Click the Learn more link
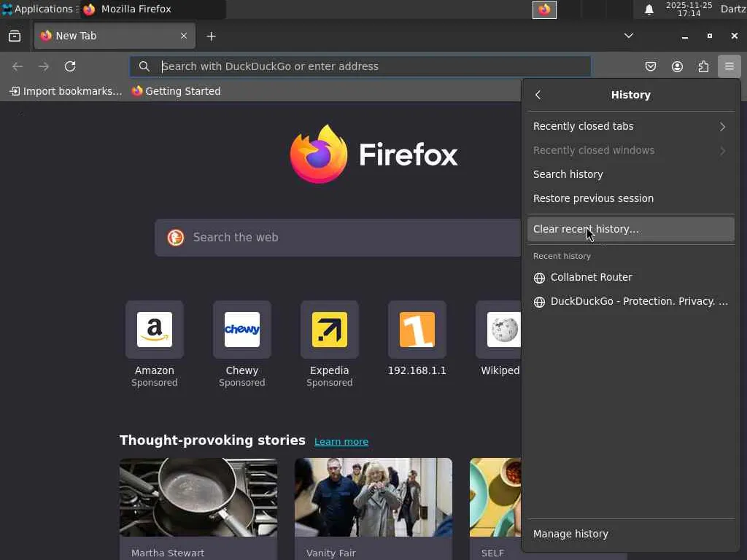 (x=341, y=441)
